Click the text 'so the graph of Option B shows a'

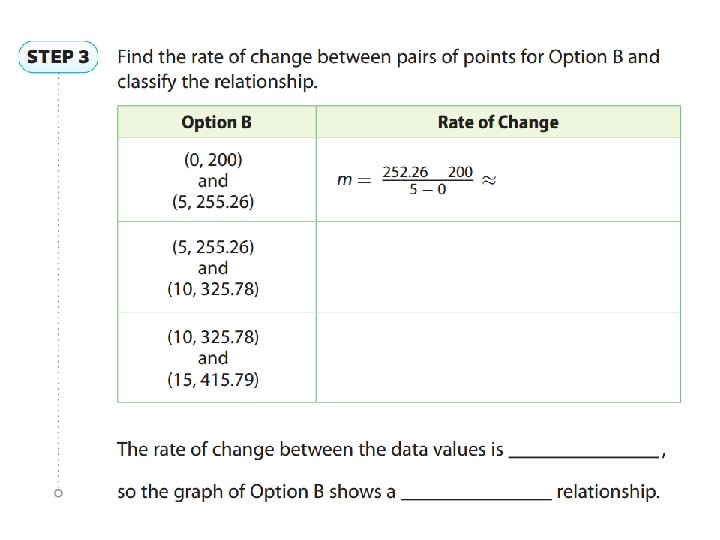[x=256, y=492]
